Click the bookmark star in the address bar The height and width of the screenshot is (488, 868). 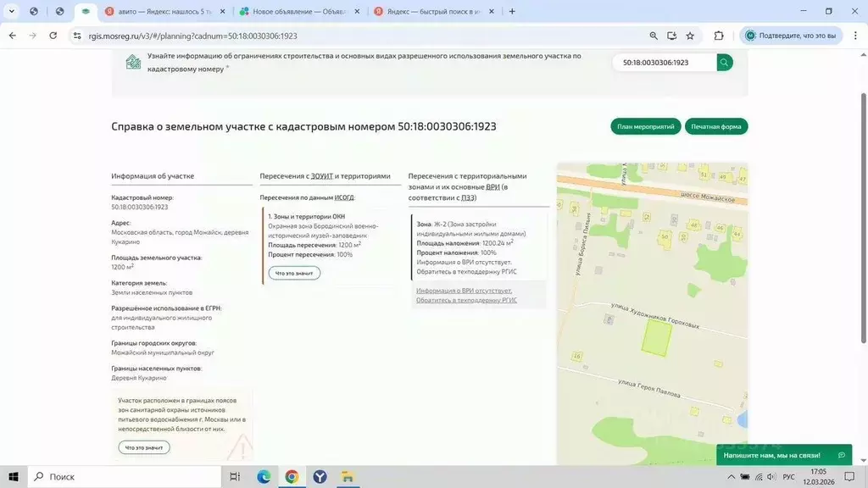[689, 36]
